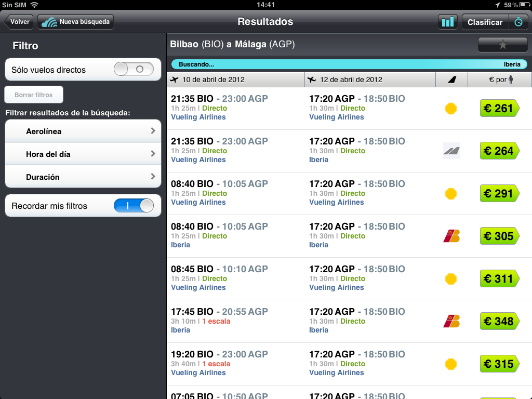
Task: Tap Iberia outbound airline in € 305 row
Action: click(180, 245)
